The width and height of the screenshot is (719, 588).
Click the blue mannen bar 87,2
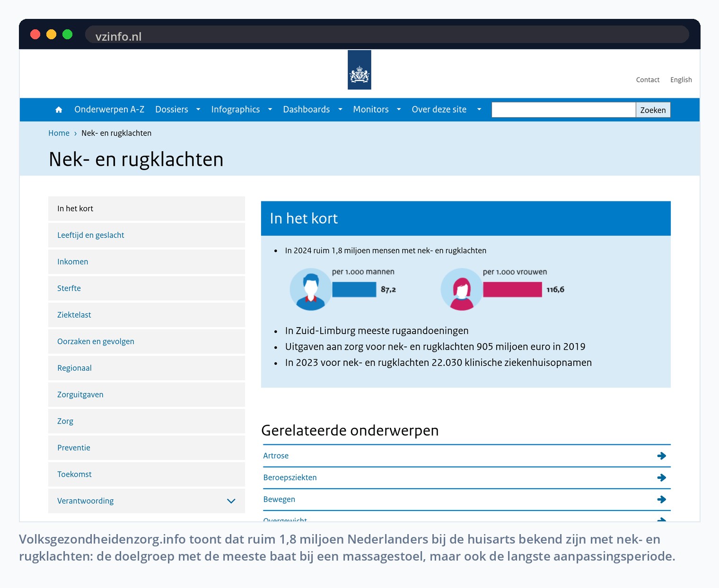354,289
